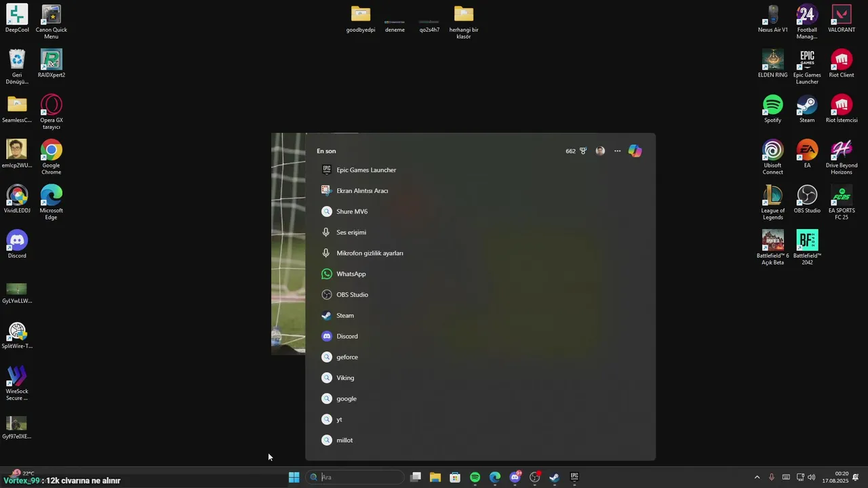Open Discord from the taskbar
The height and width of the screenshot is (488, 868).
pos(515,477)
